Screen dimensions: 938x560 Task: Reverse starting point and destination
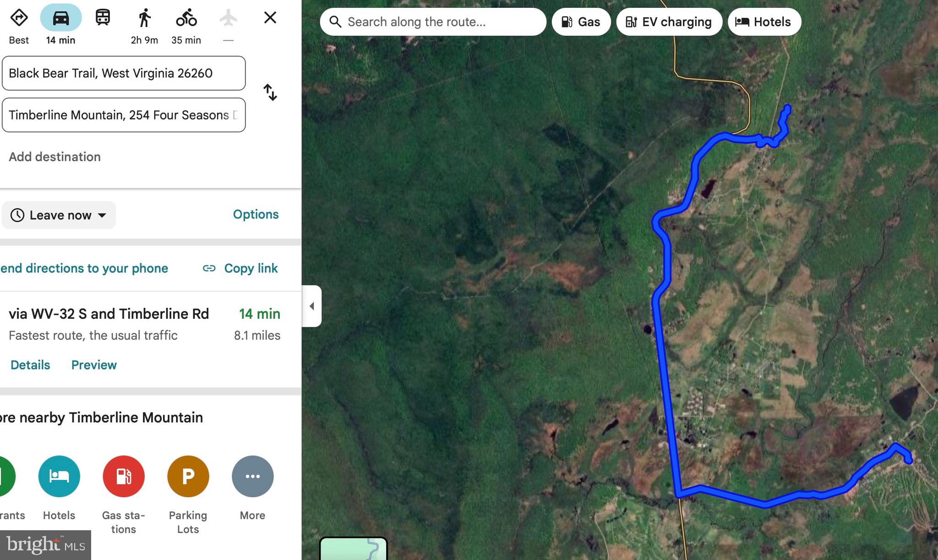(x=270, y=92)
